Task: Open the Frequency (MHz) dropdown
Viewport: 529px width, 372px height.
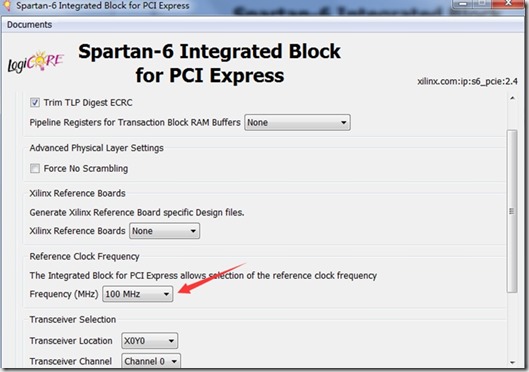Action: 138,294
